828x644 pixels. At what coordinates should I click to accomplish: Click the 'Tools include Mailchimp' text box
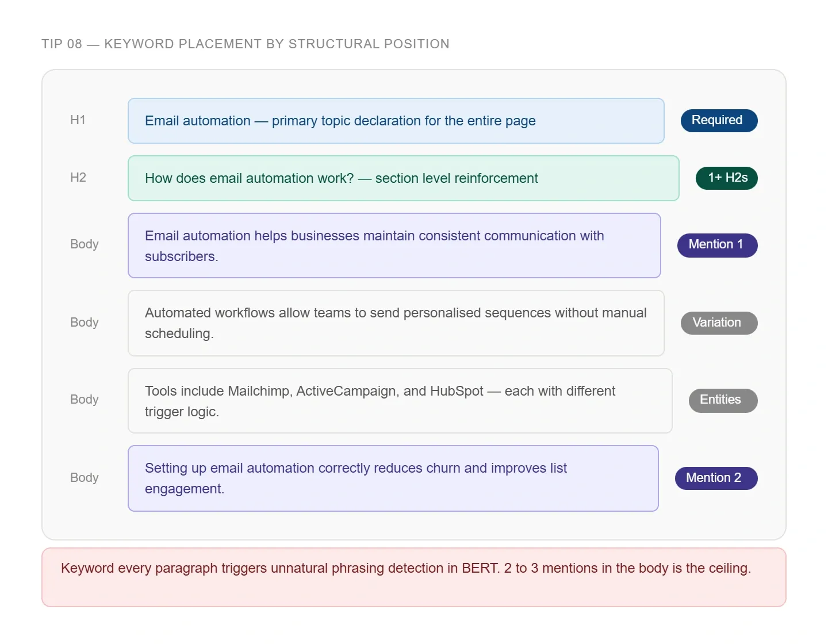pyautogui.click(x=400, y=401)
